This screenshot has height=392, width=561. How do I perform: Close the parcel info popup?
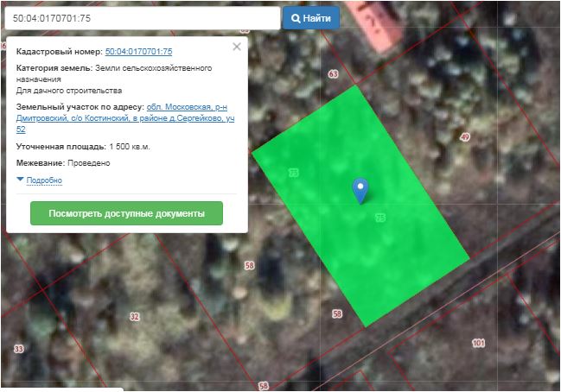[x=237, y=47]
